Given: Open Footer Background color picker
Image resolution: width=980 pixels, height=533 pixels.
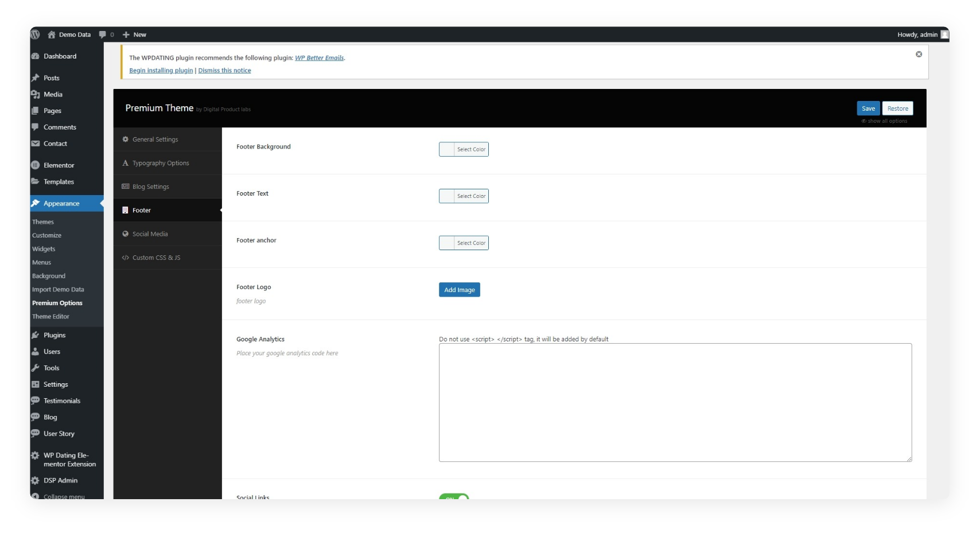Looking at the screenshot, I should pos(464,149).
